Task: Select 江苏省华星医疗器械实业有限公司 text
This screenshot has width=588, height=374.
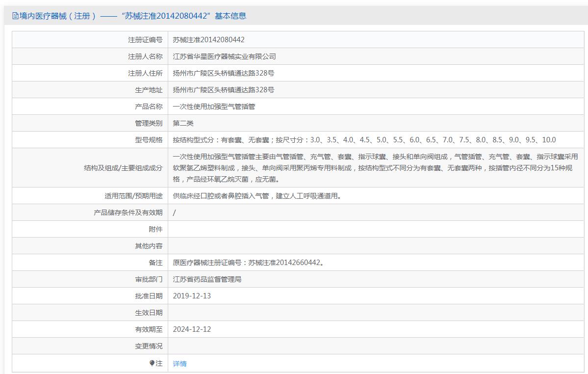Action: coord(224,56)
